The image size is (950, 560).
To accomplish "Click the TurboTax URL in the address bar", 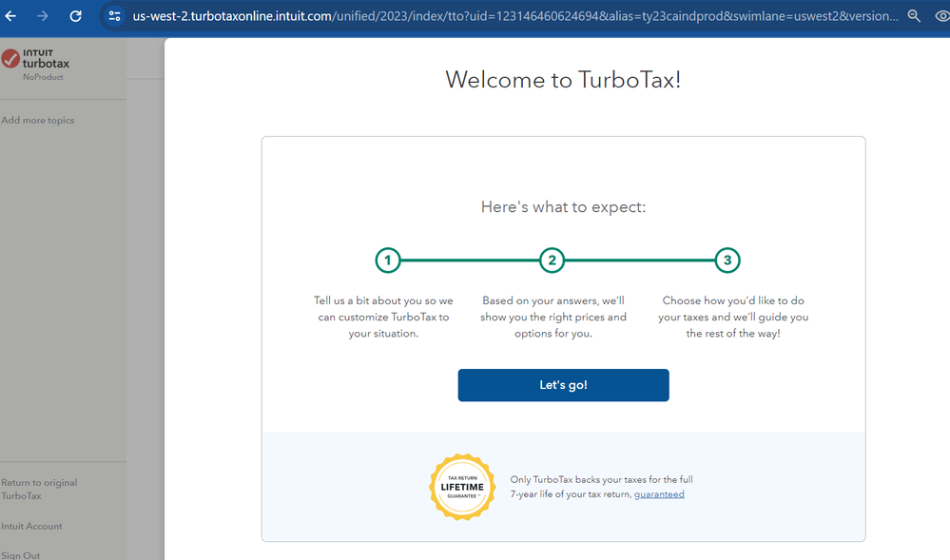I will 515,16.
